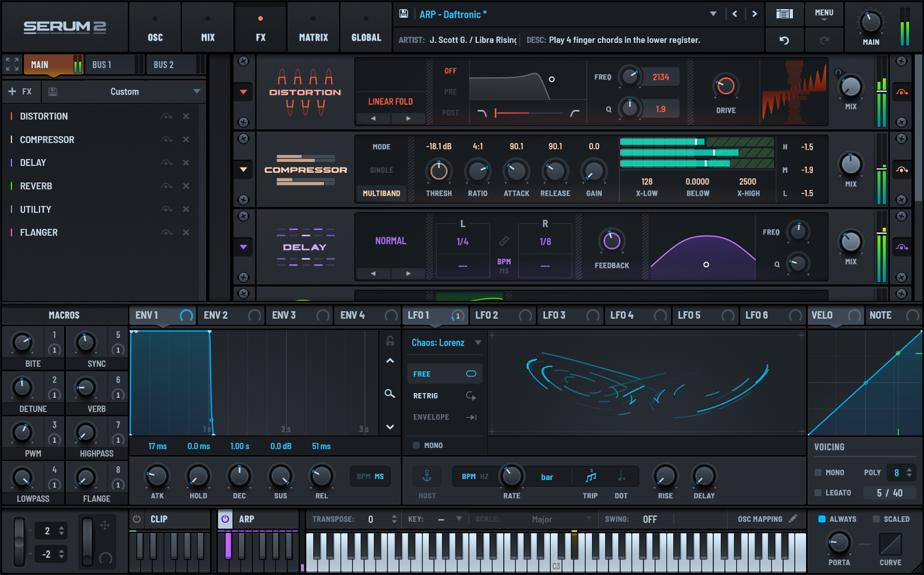The height and width of the screenshot is (575, 924).
Task: Redo the last undone change
Action: 824,40
